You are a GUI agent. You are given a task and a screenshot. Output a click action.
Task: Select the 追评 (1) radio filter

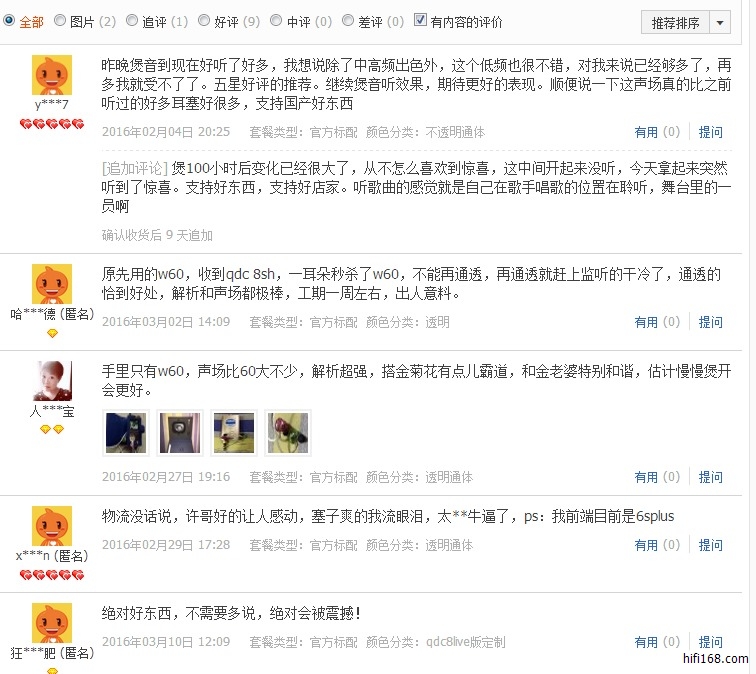tap(132, 20)
